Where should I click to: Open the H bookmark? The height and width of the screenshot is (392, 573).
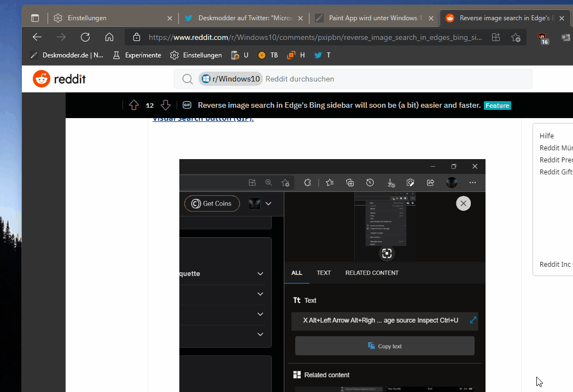(x=296, y=55)
